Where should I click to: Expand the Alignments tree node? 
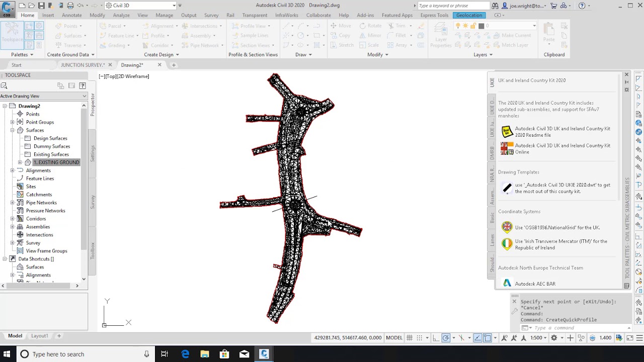[13, 170]
